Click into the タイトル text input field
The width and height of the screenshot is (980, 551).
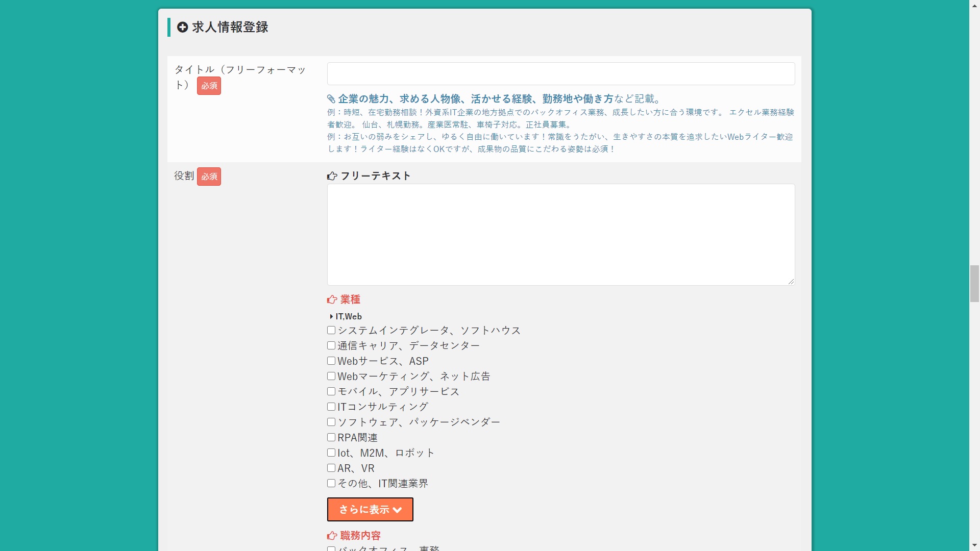561,74
